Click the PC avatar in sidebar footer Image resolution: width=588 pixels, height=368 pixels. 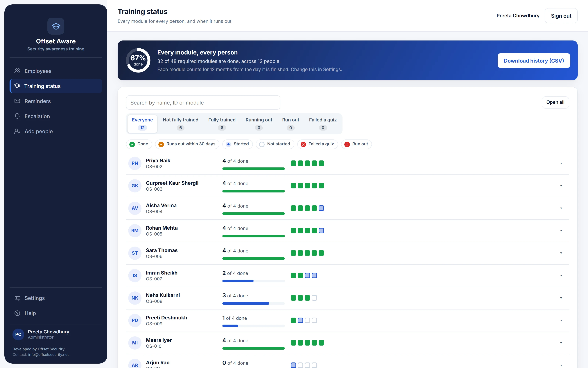point(18,334)
